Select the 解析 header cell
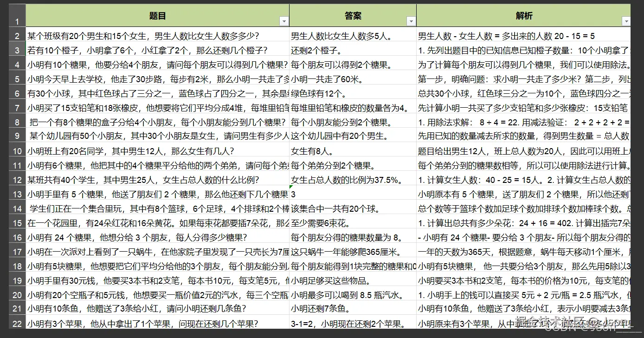The height and width of the screenshot is (338, 644). click(x=524, y=15)
